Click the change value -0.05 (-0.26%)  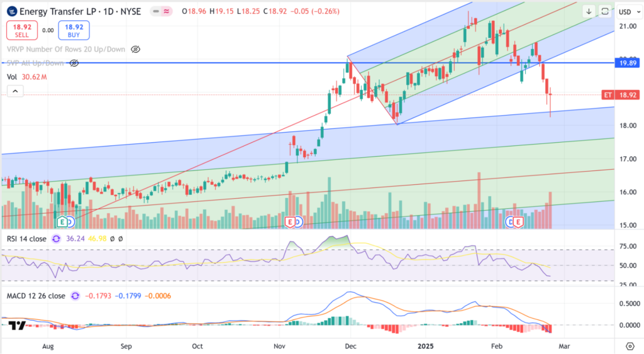315,11
